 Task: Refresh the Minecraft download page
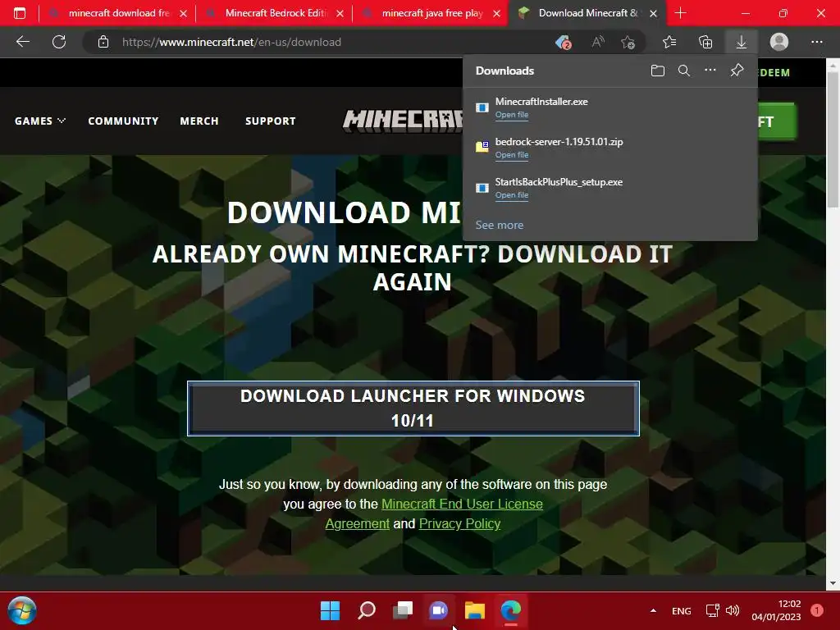pos(59,42)
